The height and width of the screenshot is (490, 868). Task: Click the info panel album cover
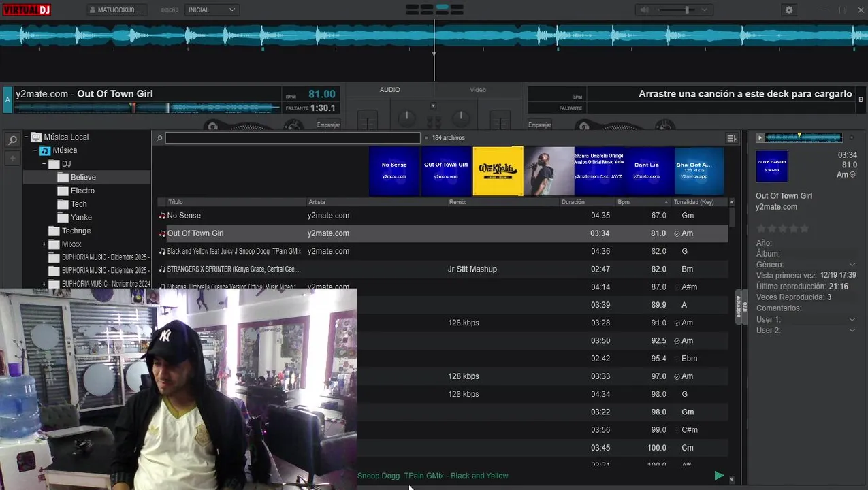point(772,166)
